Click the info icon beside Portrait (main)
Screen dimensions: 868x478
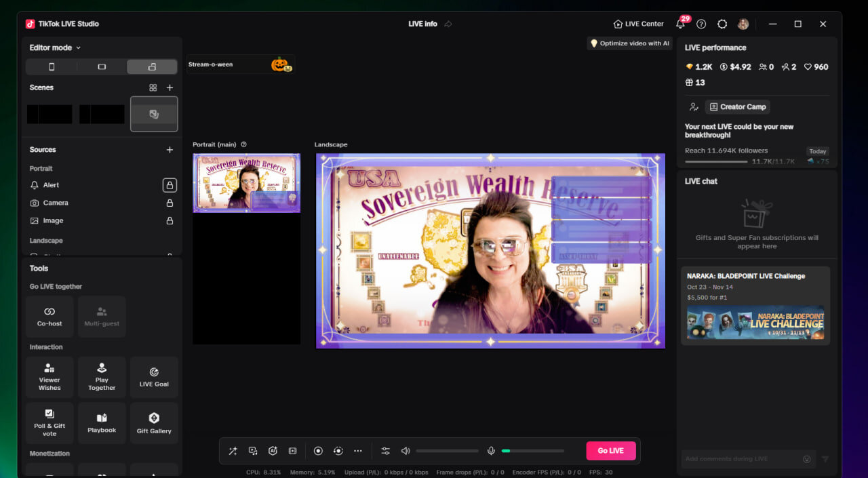click(x=244, y=144)
